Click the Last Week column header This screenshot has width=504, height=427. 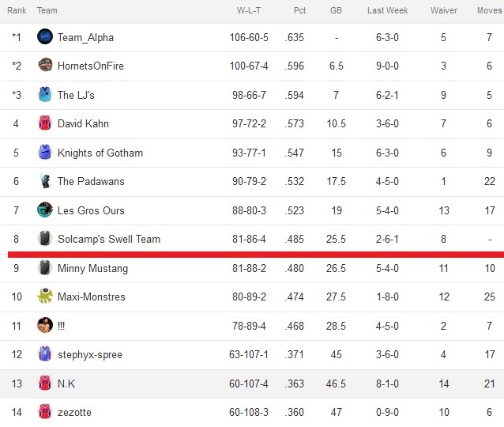click(x=387, y=10)
